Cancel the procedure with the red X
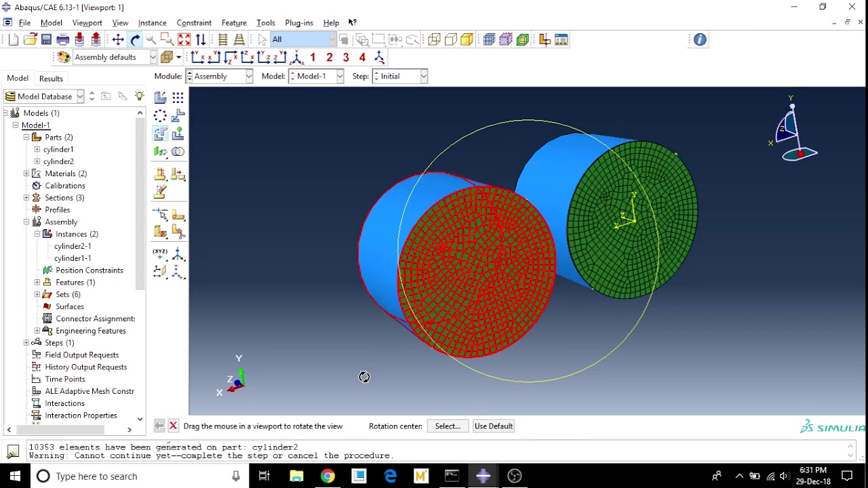868x488 pixels. [173, 426]
